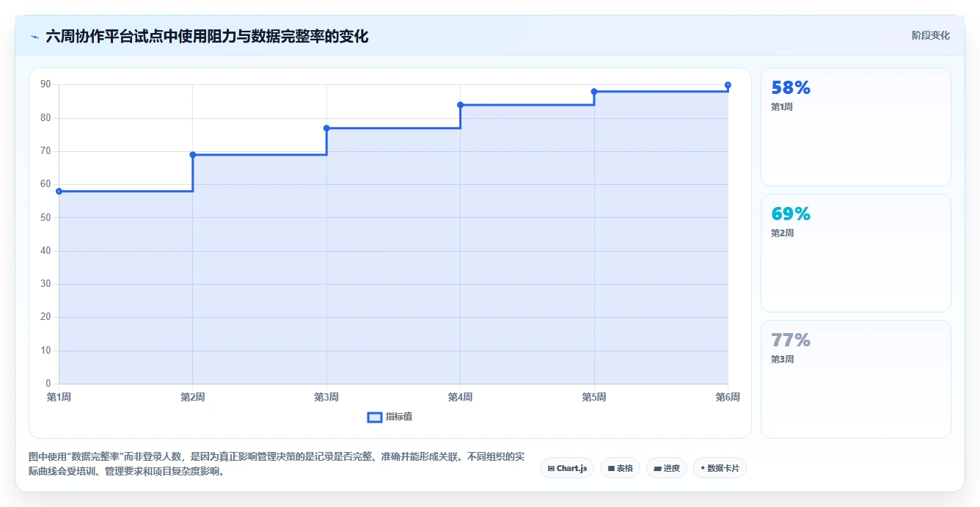Click the 第4周 x-axis label
Viewport: 980px width, 507px height.
click(x=461, y=397)
